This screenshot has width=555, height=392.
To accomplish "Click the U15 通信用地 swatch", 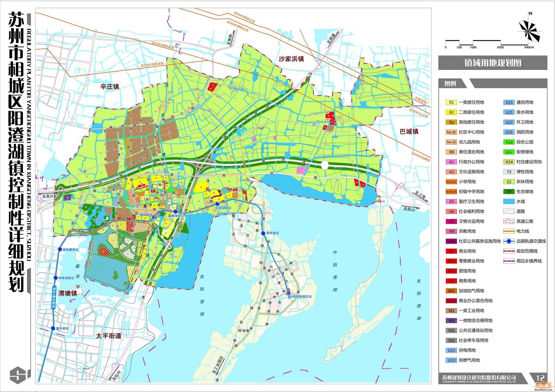I will point(509,102).
